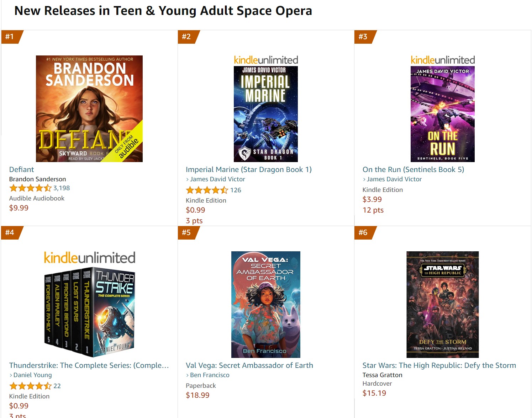
Task: Open the Defiant audiobook cover image
Action: click(89, 109)
